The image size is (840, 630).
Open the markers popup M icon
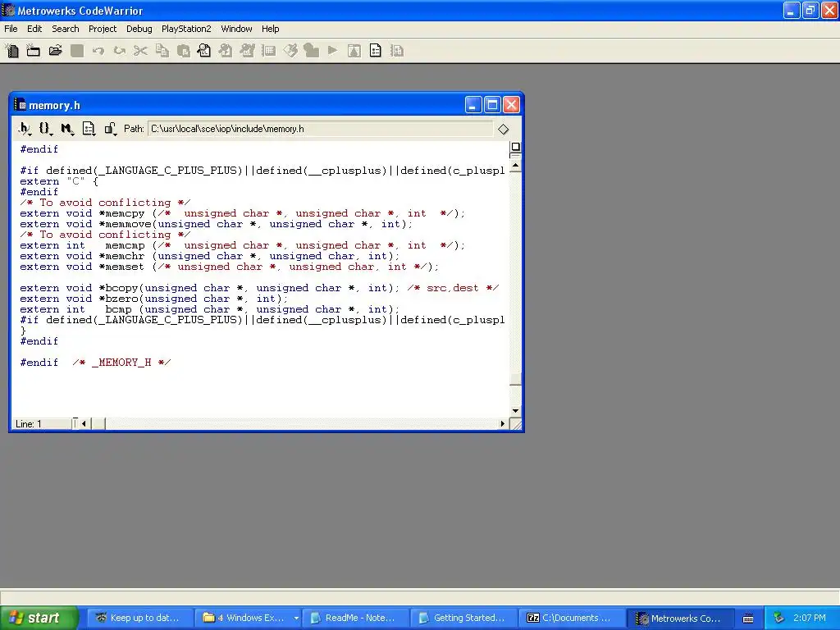click(67, 129)
